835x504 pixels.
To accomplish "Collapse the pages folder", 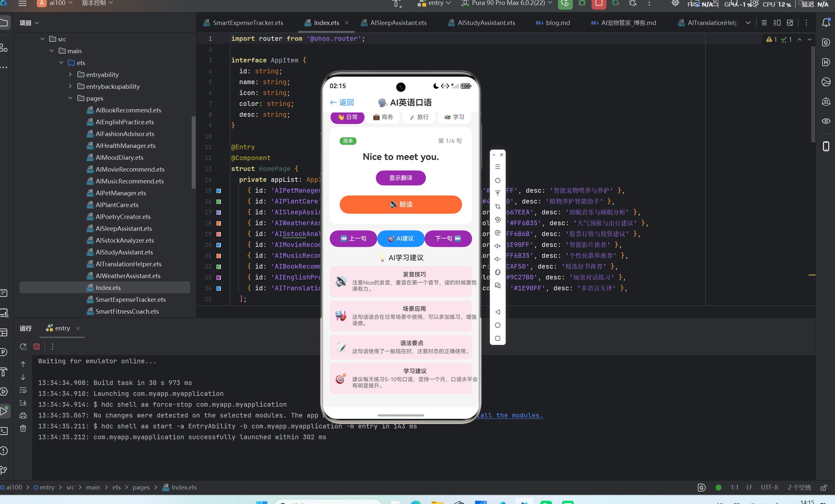I will (70, 98).
